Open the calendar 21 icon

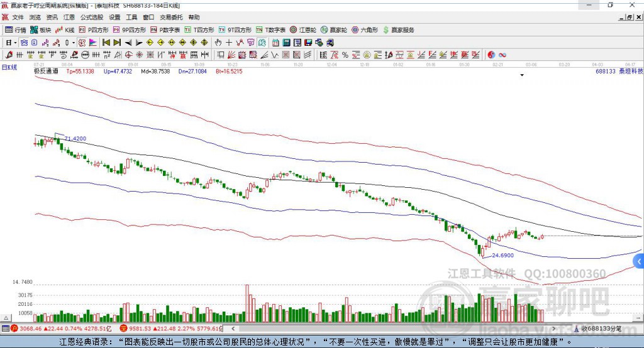tap(275, 43)
